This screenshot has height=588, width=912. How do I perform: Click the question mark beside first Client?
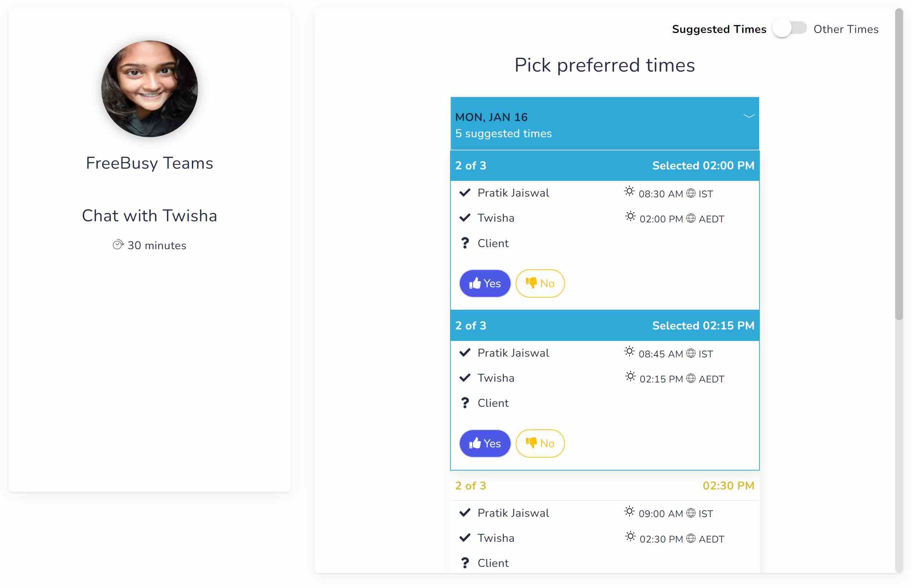pos(464,243)
